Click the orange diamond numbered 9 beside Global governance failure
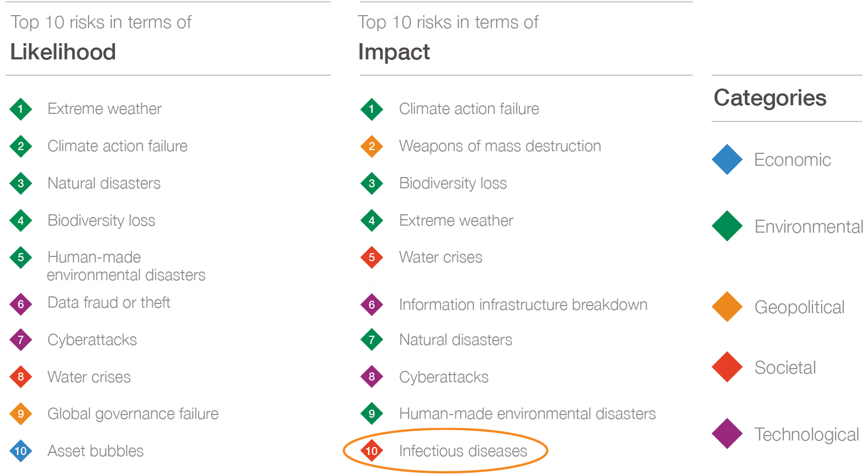Viewport: 868px width, 475px height. [21, 414]
